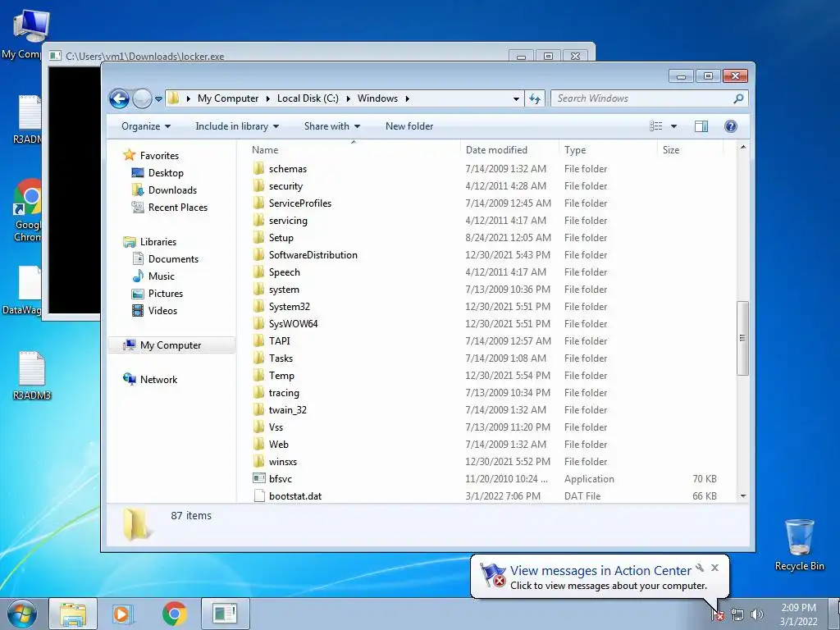Viewport: 840px width, 630px height.
Task: Select the servicing folder
Action: tap(288, 221)
